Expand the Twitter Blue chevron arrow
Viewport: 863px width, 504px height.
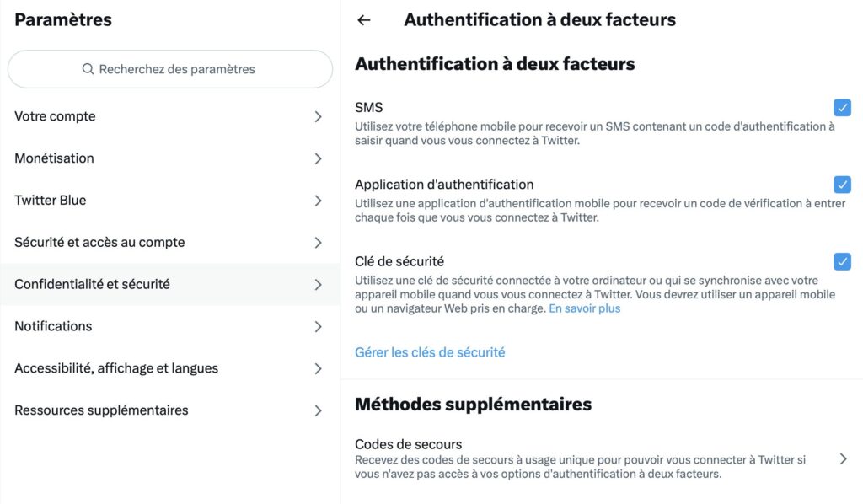click(x=319, y=200)
